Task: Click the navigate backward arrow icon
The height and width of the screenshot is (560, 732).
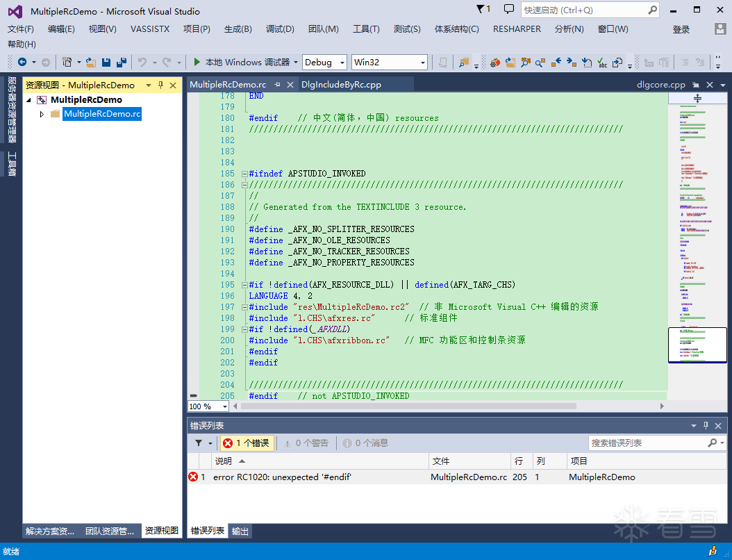Action: [22, 62]
